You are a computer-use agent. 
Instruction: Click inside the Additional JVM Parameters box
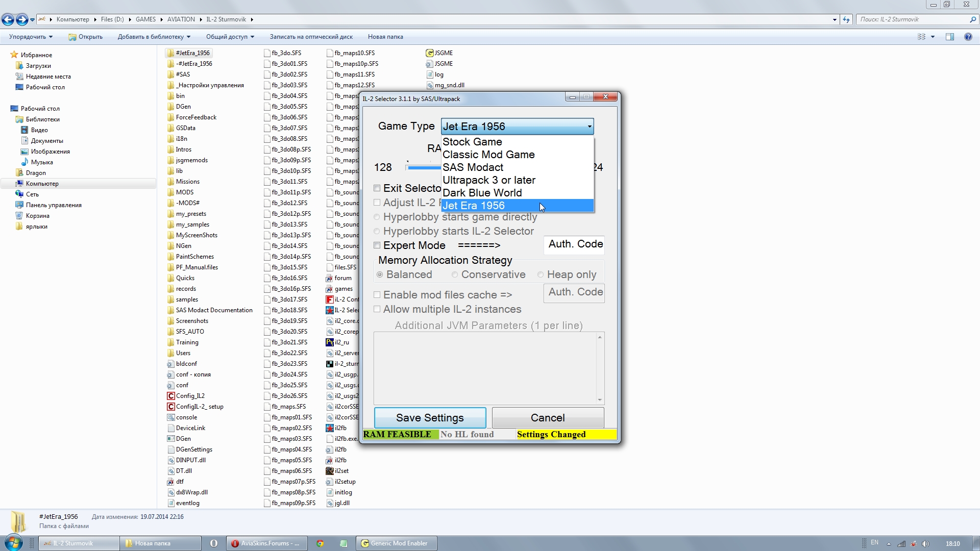coord(485,367)
